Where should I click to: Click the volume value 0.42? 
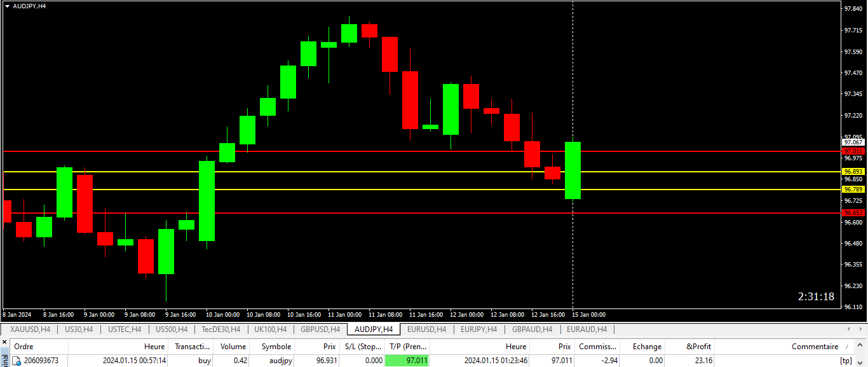click(x=240, y=361)
